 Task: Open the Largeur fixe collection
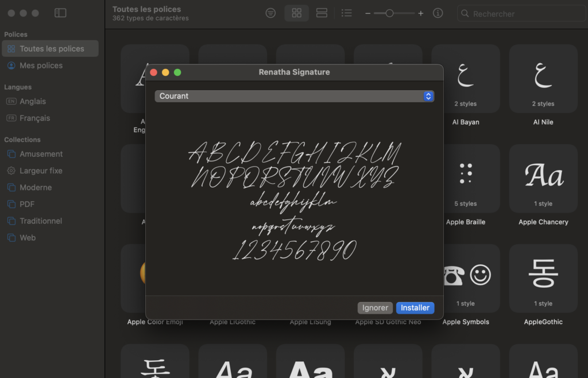point(41,171)
